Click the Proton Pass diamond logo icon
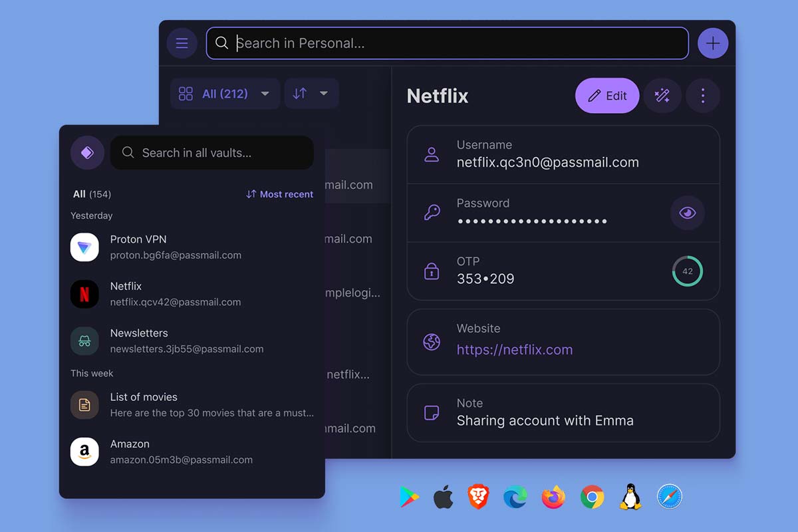798x532 pixels. tap(87, 153)
